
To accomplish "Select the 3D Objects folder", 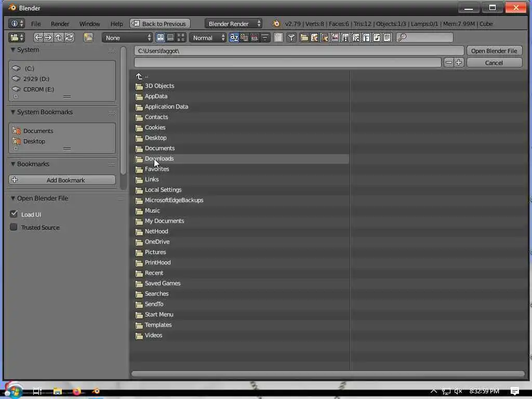I will [x=241, y=86].
